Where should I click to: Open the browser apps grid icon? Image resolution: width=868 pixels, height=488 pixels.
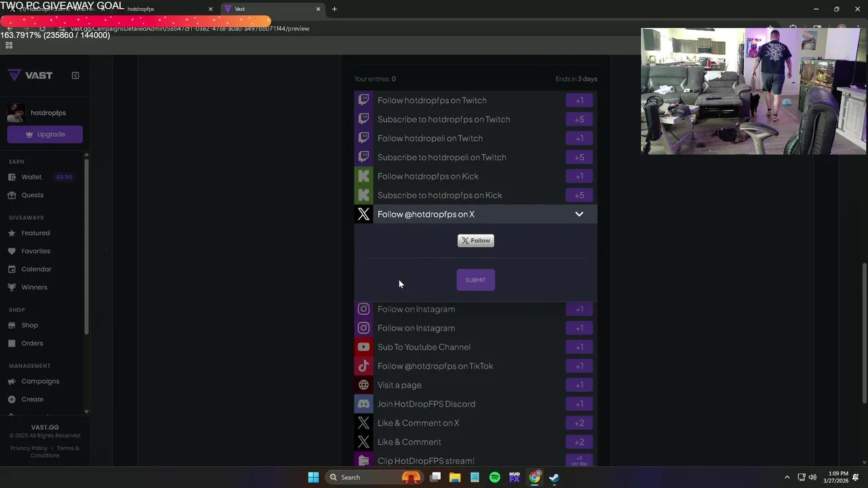coord(9,45)
